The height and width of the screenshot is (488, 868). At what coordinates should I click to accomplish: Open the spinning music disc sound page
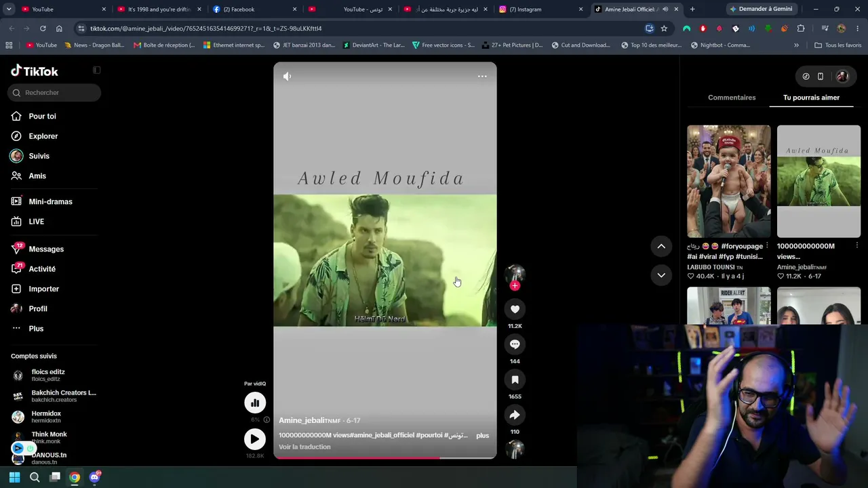click(x=515, y=449)
